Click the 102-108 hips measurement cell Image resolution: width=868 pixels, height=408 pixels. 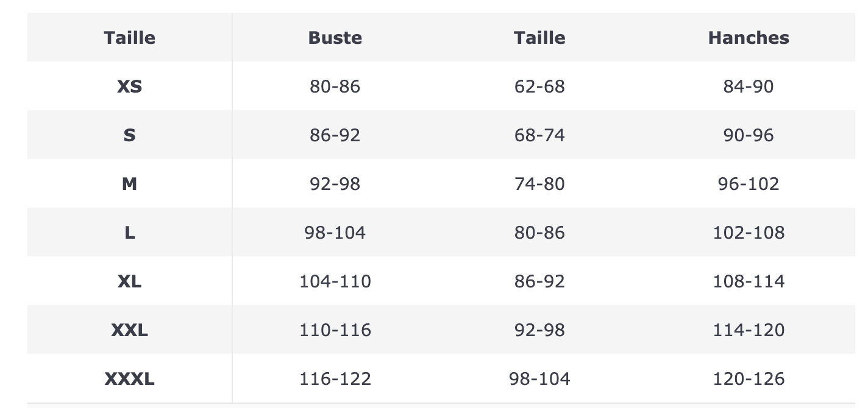(748, 233)
